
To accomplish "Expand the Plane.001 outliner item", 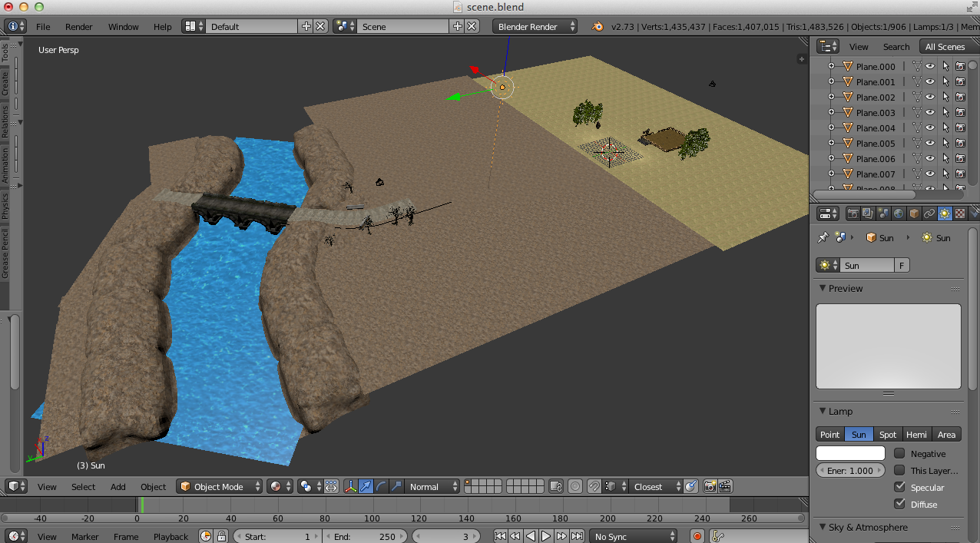I will click(x=830, y=82).
